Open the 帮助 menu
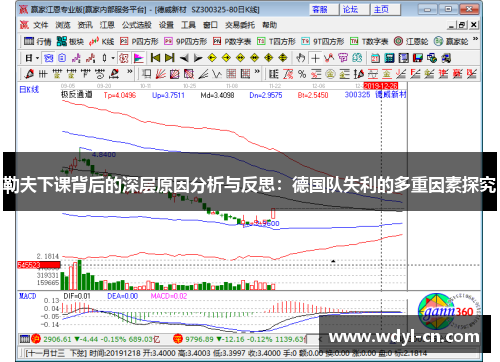The image size is (500, 362). coord(269,25)
